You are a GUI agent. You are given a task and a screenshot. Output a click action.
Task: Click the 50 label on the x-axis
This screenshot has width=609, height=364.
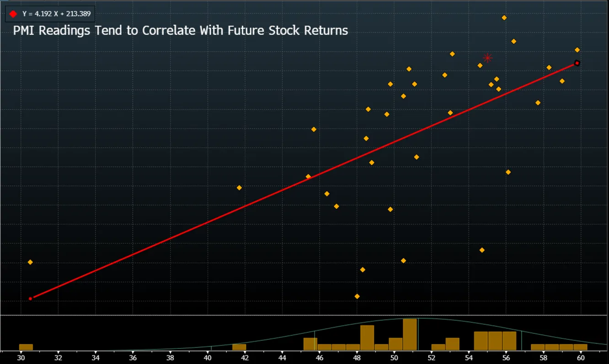pos(394,358)
